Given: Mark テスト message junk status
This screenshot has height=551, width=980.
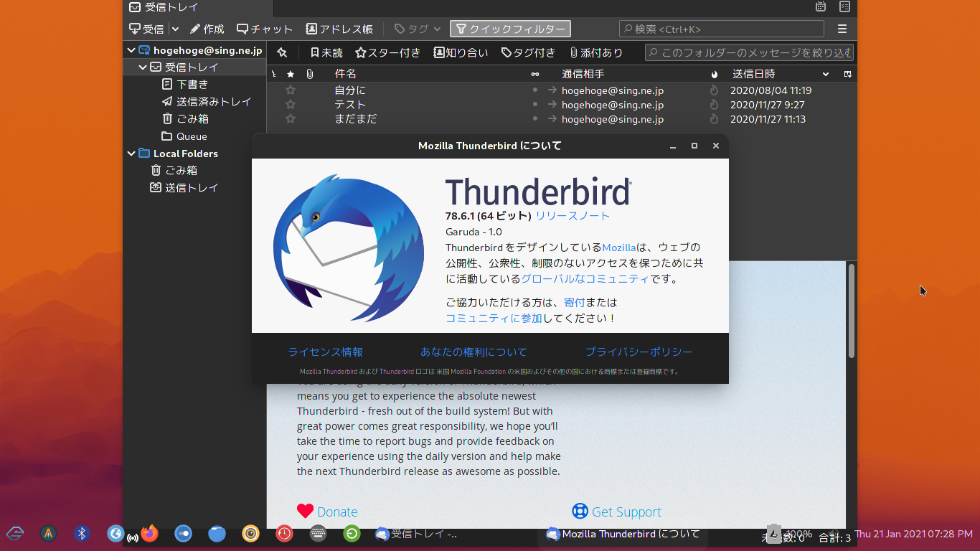Looking at the screenshot, I should [x=714, y=105].
